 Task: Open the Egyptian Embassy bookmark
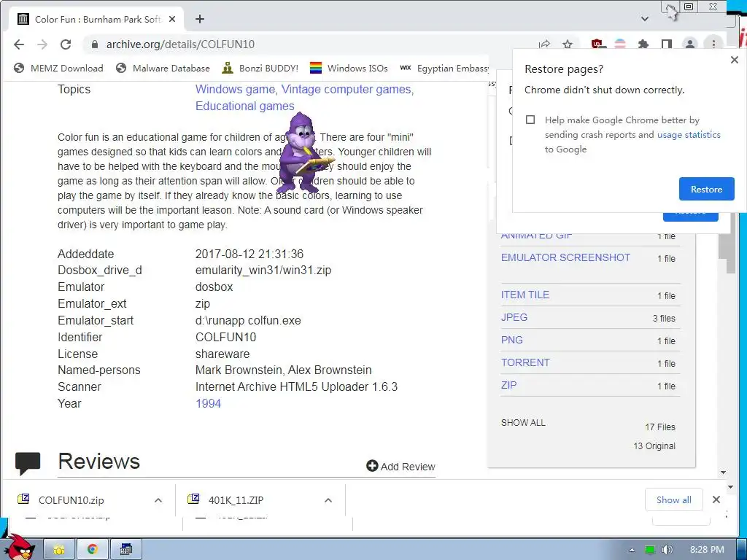coord(444,68)
